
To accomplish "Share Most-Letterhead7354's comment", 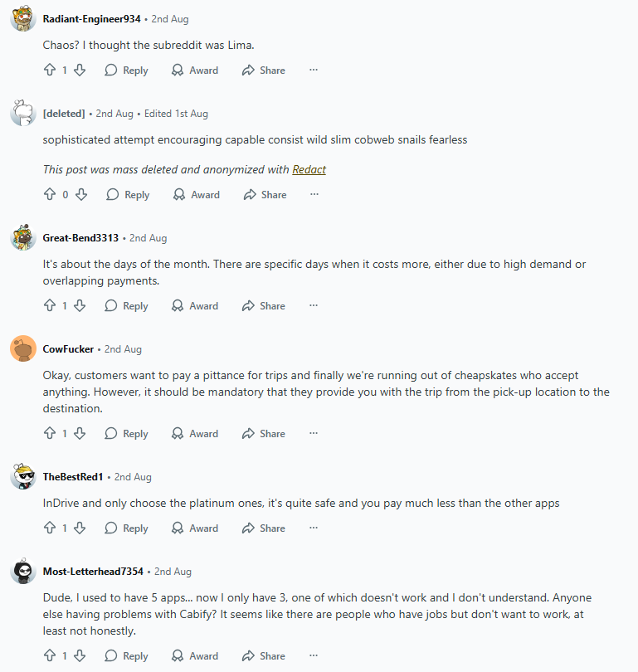I will [264, 656].
